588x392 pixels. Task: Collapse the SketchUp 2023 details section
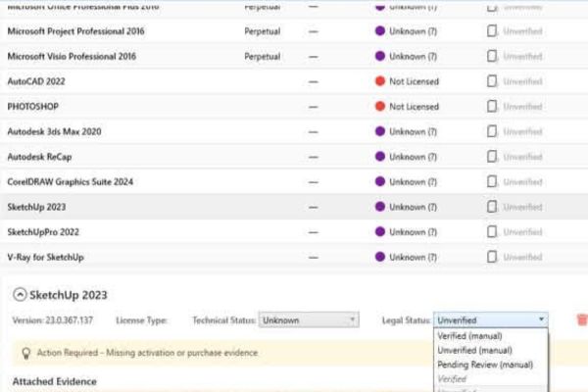pyautogui.click(x=20, y=294)
